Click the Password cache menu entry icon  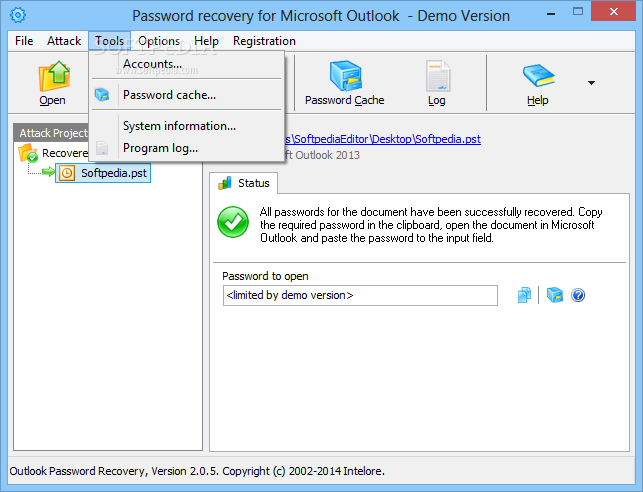tap(102, 95)
